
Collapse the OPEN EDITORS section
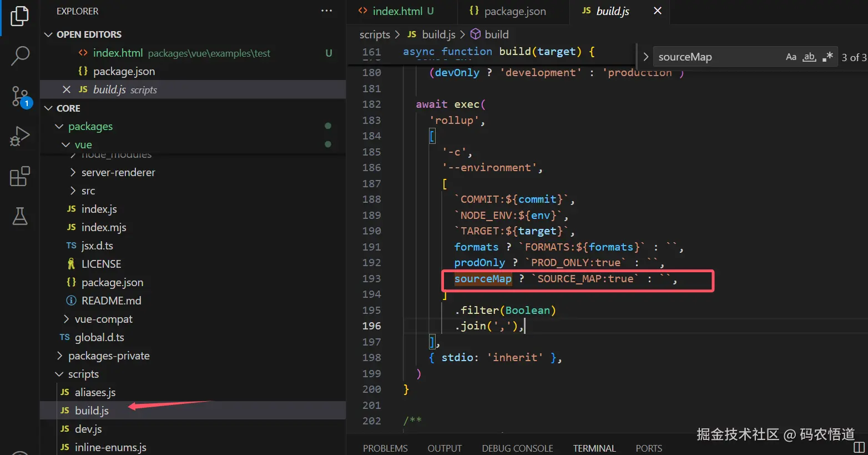coord(48,34)
